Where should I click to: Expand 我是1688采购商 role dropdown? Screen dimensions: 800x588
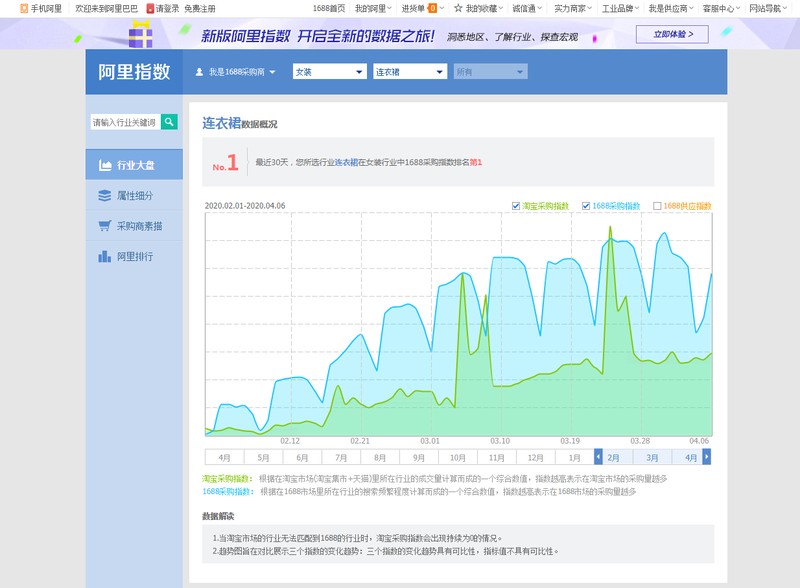pyautogui.click(x=236, y=72)
